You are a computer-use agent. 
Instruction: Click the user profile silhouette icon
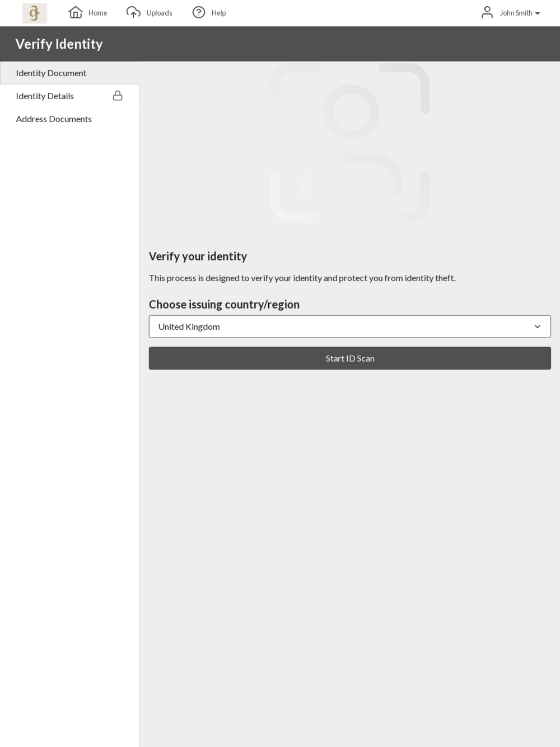click(x=487, y=12)
